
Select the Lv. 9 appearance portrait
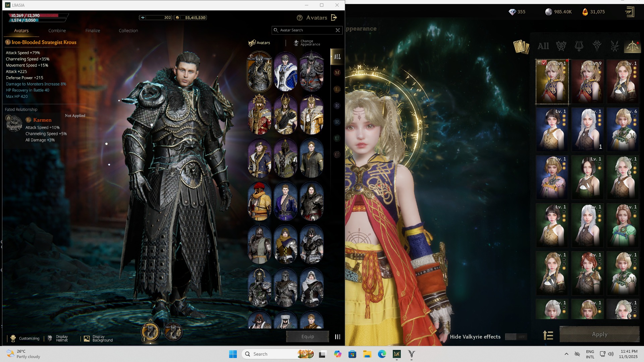588,82
